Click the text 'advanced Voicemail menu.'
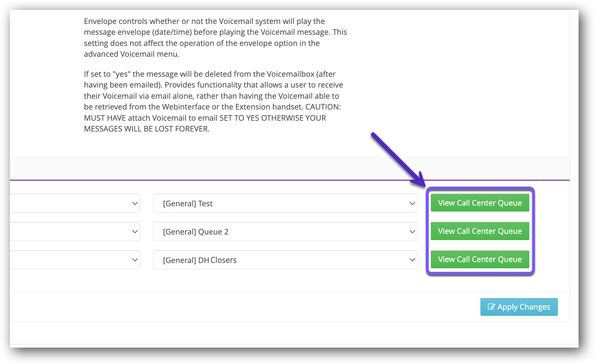The height and width of the screenshot is (364, 595). pyautogui.click(x=132, y=54)
